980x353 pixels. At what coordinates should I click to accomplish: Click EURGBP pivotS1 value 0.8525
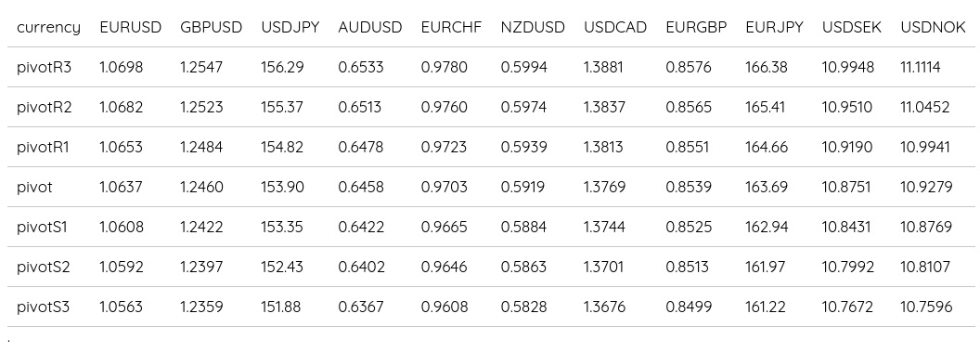tap(688, 228)
